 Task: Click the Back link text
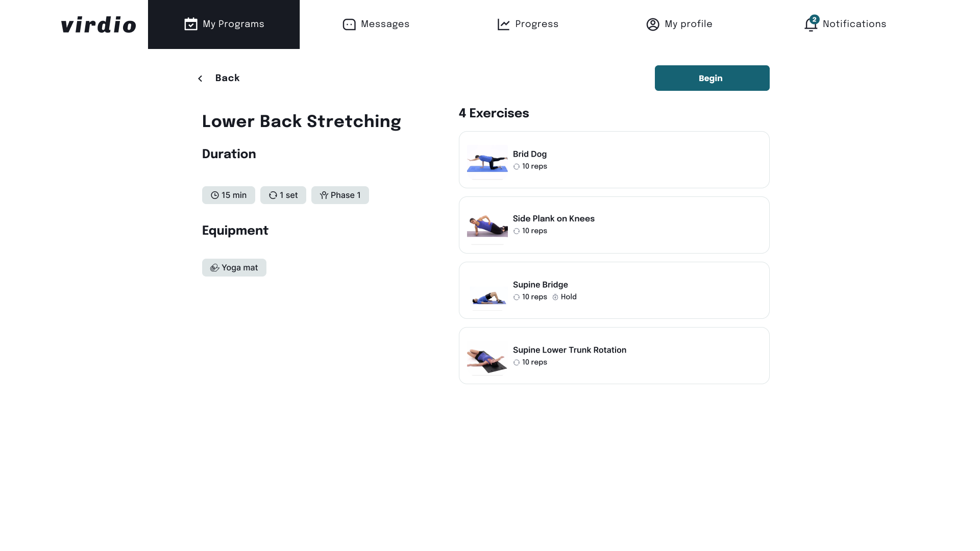pos(227,78)
